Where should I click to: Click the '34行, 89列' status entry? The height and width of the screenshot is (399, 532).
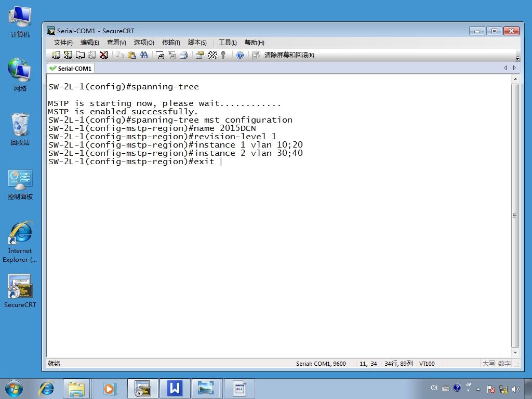tap(398, 364)
